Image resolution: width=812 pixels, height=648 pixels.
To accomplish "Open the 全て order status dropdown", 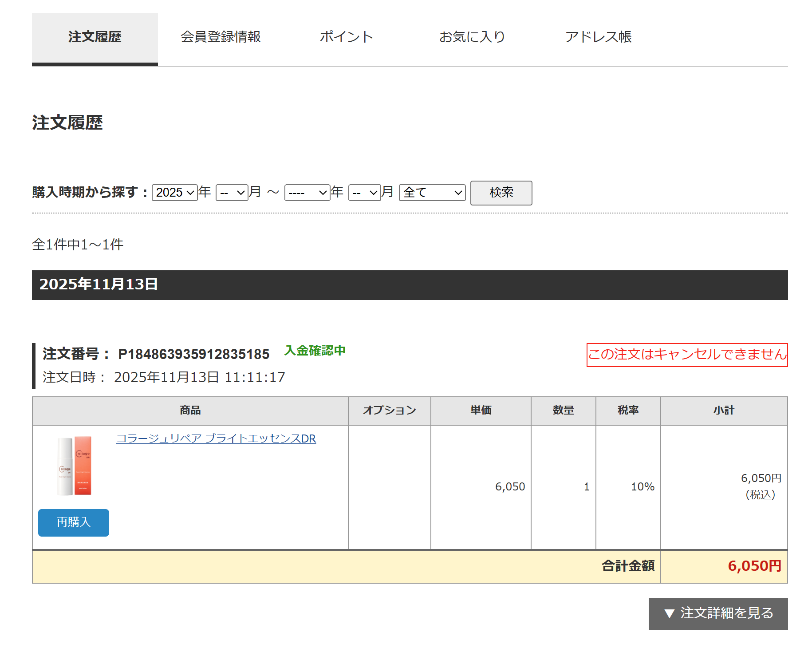I will click(432, 192).
